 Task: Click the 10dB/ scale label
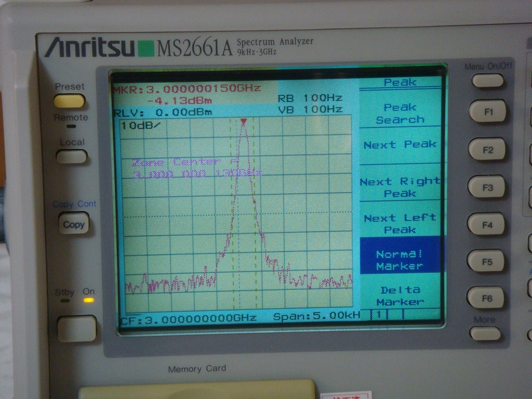point(140,126)
